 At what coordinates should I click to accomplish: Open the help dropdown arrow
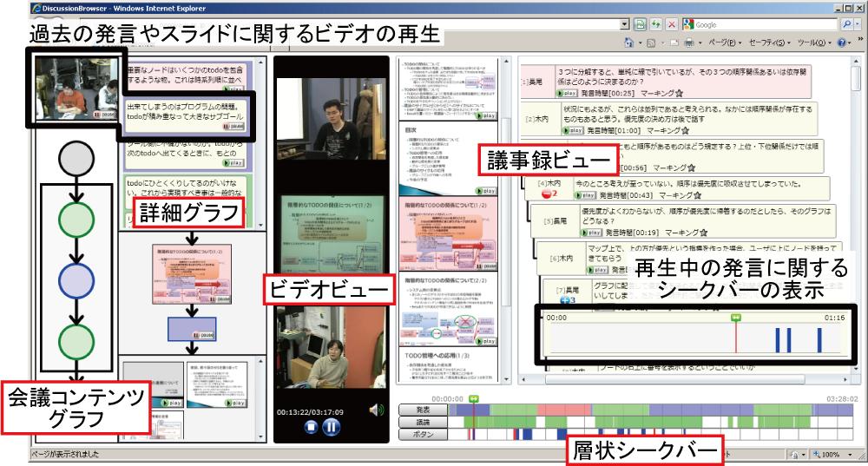[x=851, y=43]
